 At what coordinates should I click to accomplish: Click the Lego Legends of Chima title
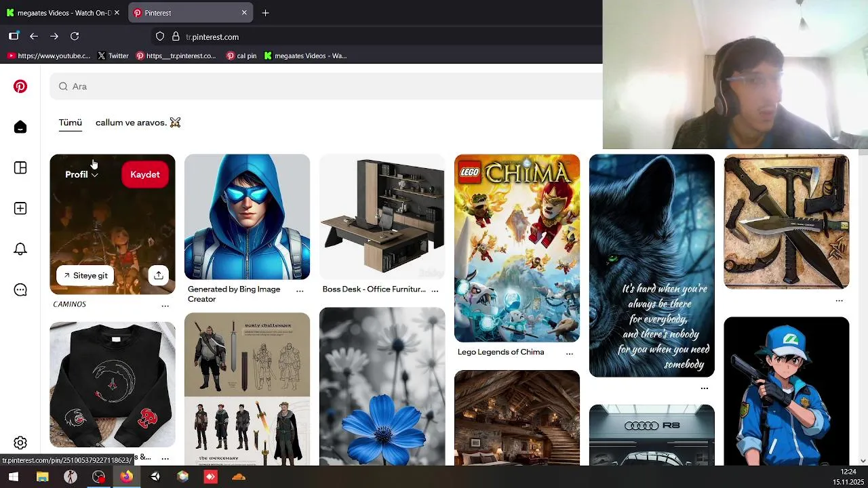click(500, 352)
